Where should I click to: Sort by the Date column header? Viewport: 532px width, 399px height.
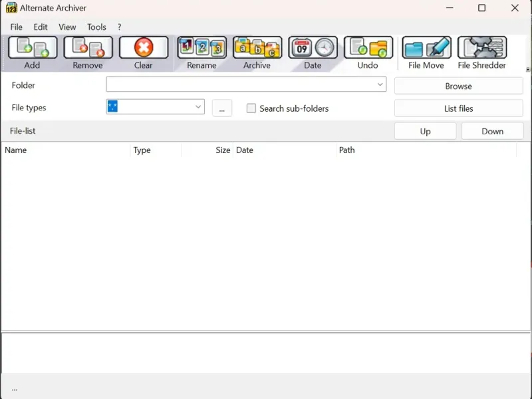click(285, 150)
